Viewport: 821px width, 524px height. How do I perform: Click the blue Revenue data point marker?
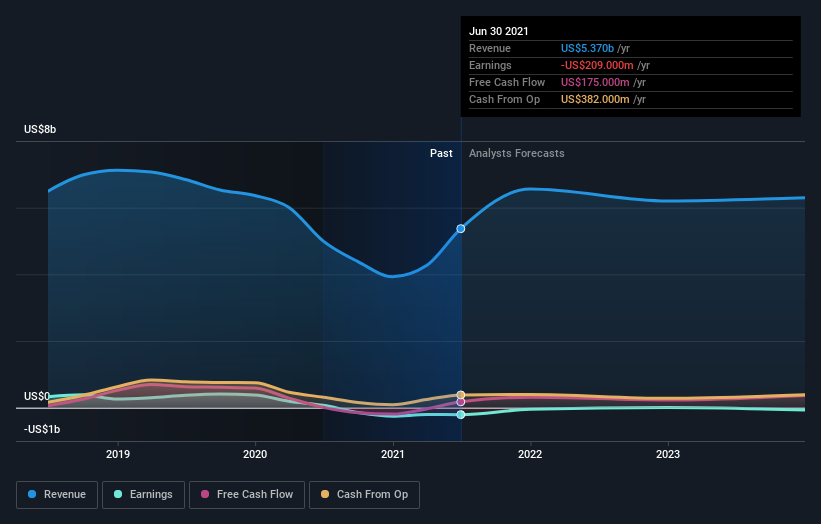(461, 229)
